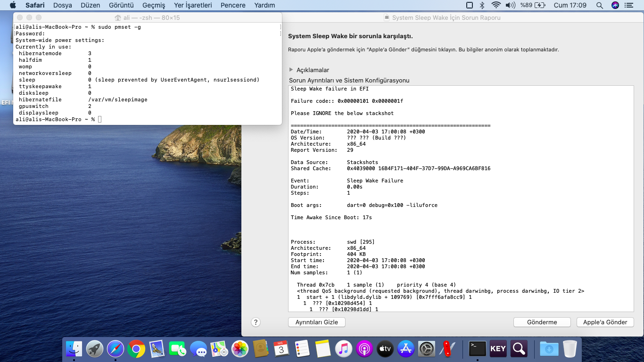644x362 pixels.
Task: Open the App Store dock icon
Action: 406,349
